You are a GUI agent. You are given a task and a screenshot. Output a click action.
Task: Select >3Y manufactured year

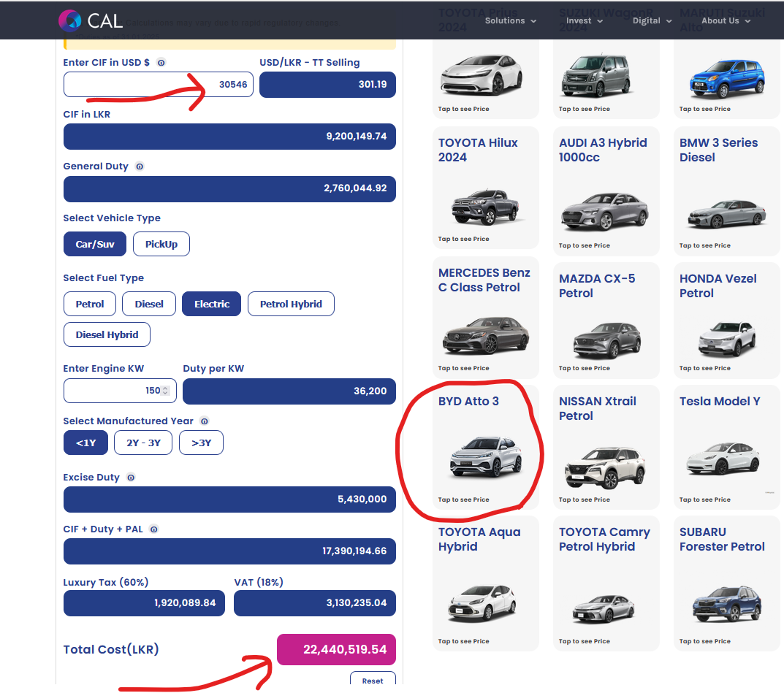(x=202, y=443)
